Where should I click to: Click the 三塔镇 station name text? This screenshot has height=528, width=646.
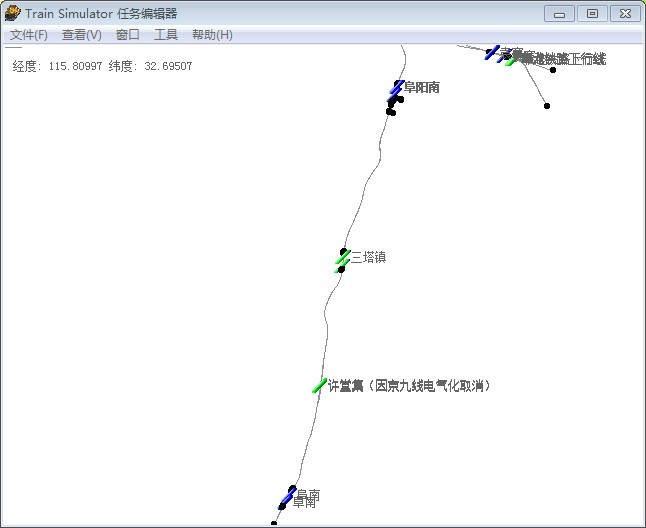[x=368, y=258]
